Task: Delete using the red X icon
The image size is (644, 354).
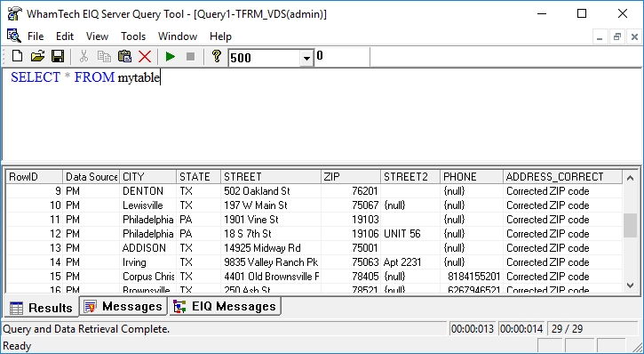Action: point(145,56)
